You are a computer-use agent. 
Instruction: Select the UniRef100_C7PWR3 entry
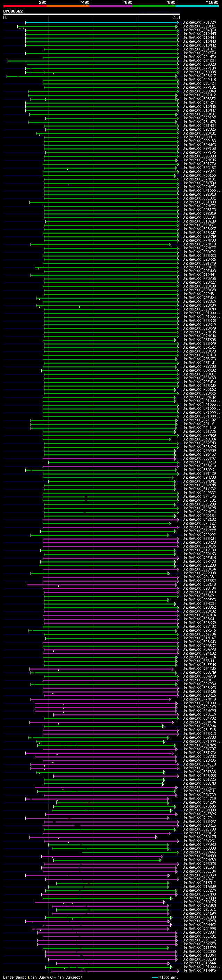[x=199, y=844]
